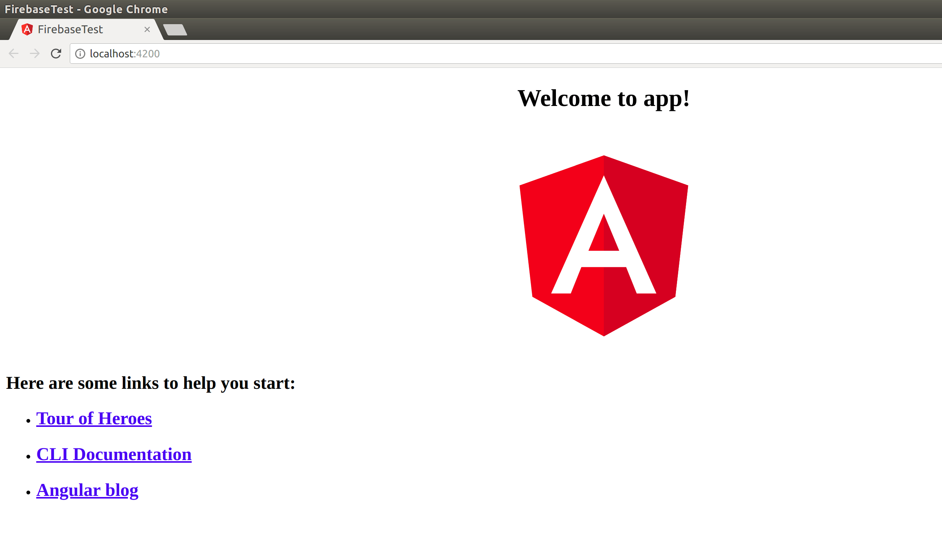The image size is (942, 560).
Task: Visit the Angular blog link
Action: [x=87, y=490]
